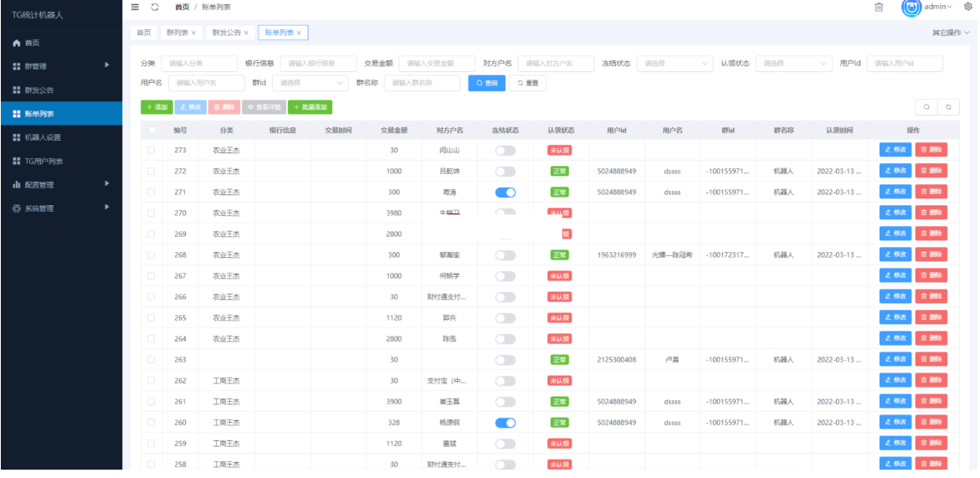Close the 群列表 tab with its x
The height and width of the screenshot is (478, 980).
tap(194, 33)
